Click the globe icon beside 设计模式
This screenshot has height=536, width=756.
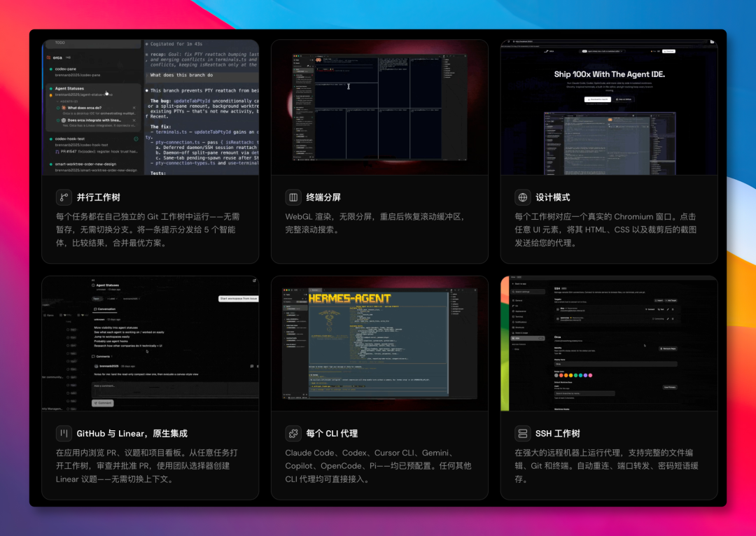tap(523, 197)
